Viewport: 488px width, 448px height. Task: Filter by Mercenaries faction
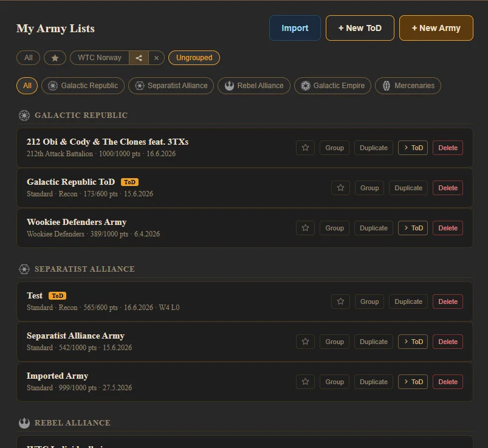tap(408, 86)
